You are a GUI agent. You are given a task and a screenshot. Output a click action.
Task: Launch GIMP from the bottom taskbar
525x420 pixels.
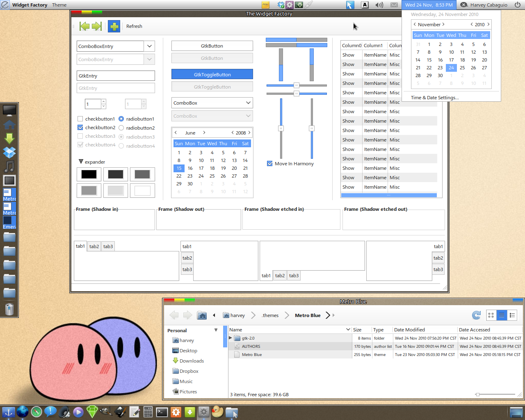106,412
